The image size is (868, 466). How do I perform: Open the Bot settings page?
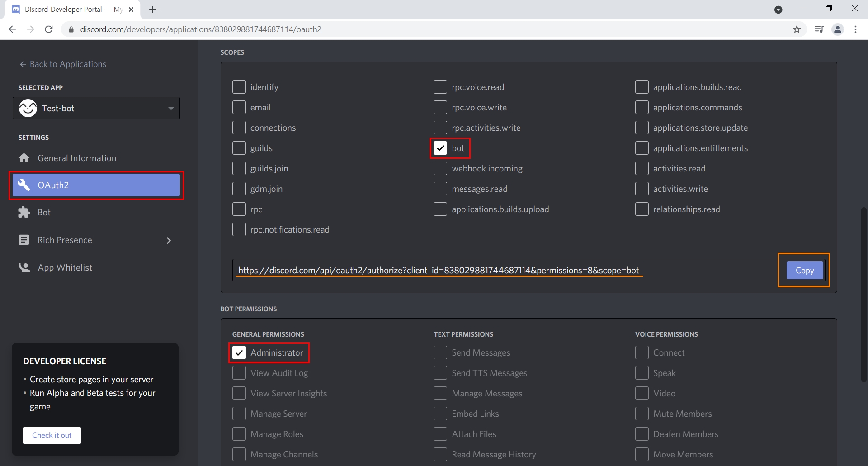(x=96, y=213)
